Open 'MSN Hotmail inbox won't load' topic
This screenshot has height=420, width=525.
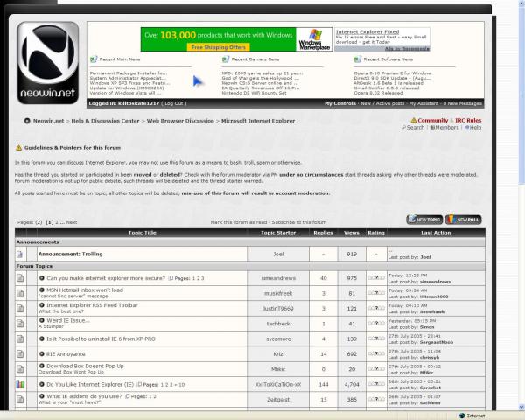pyautogui.click(x=85, y=290)
